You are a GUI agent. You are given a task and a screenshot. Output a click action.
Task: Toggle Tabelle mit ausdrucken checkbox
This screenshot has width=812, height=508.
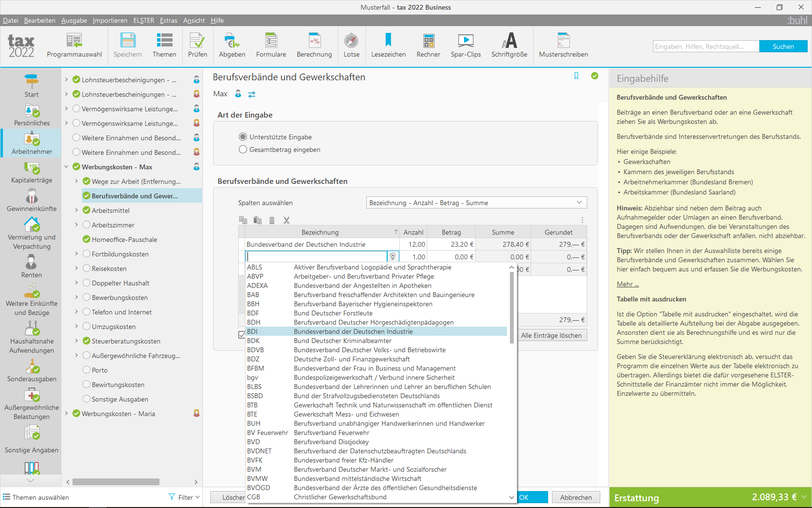pyautogui.click(x=242, y=335)
